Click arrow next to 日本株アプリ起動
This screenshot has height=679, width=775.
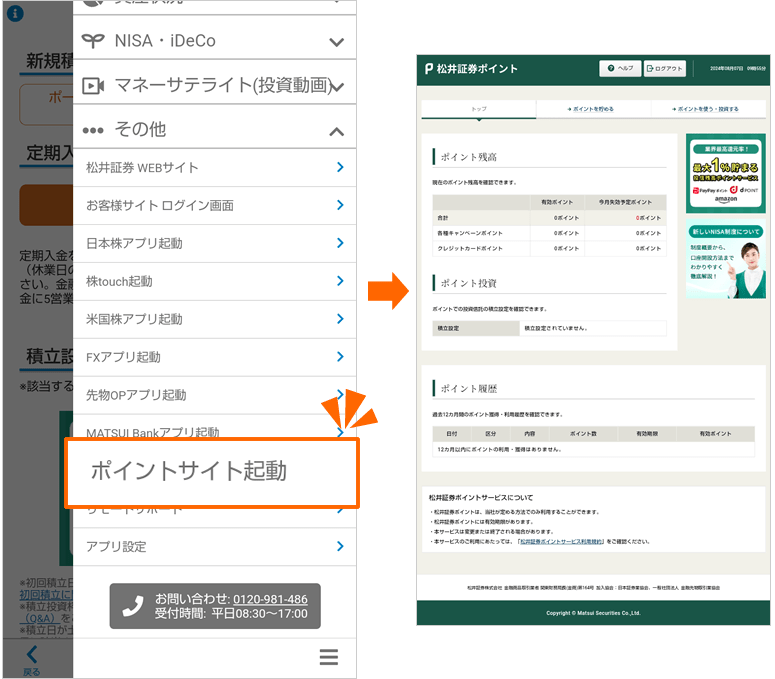point(340,243)
